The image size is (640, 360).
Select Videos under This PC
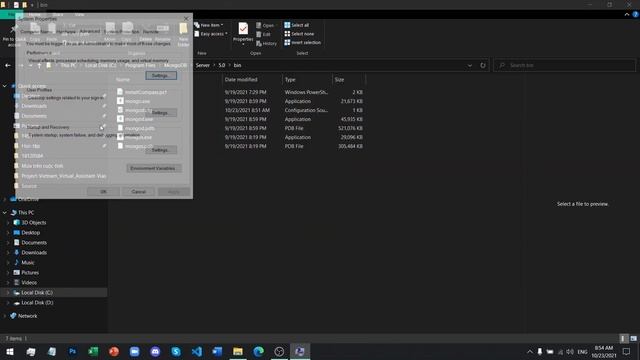coord(29,282)
